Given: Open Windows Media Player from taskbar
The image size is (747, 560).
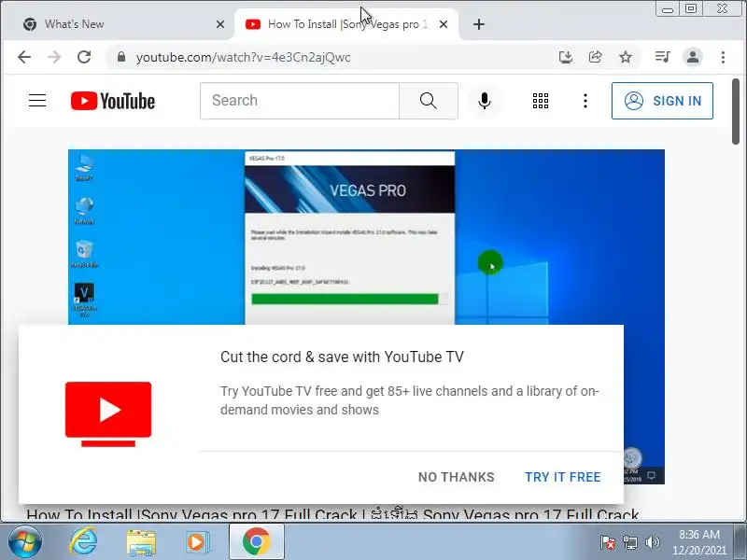Looking at the screenshot, I should tap(197, 542).
